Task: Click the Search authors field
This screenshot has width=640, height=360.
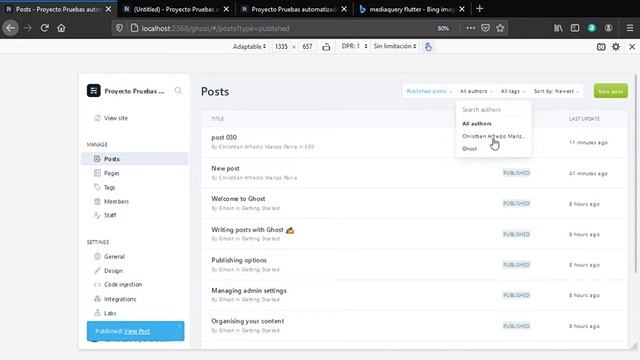Action: (493, 109)
